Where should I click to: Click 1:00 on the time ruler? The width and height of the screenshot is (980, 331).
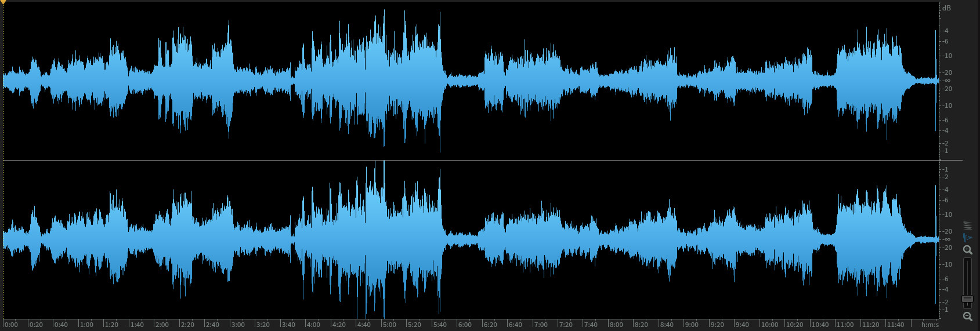(x=86, y=325)
